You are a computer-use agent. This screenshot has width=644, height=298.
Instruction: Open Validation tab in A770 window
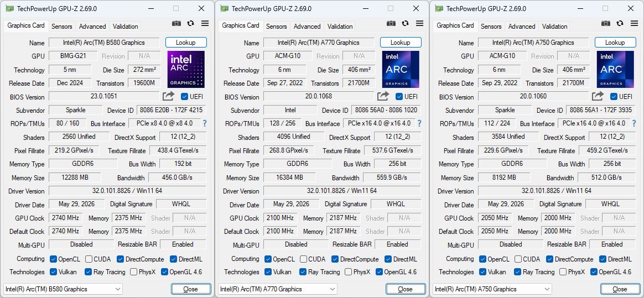point(340,27)
